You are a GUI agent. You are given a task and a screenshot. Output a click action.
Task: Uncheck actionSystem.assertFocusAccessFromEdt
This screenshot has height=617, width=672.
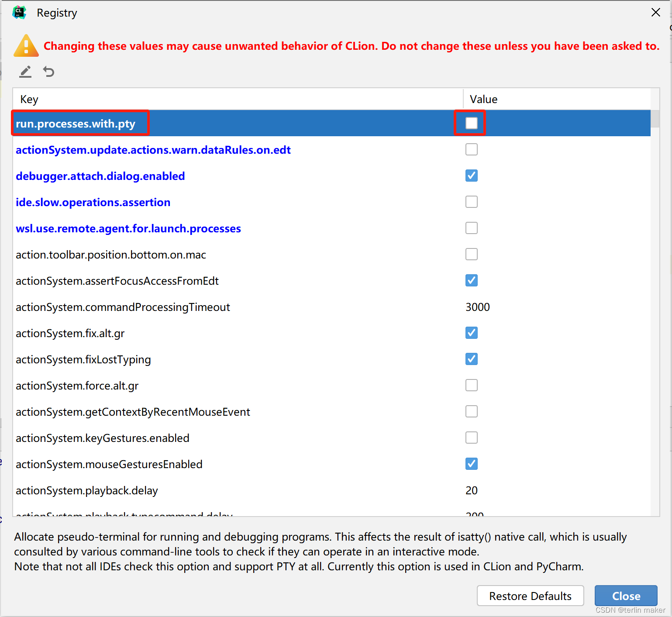[x=472, y=280]
